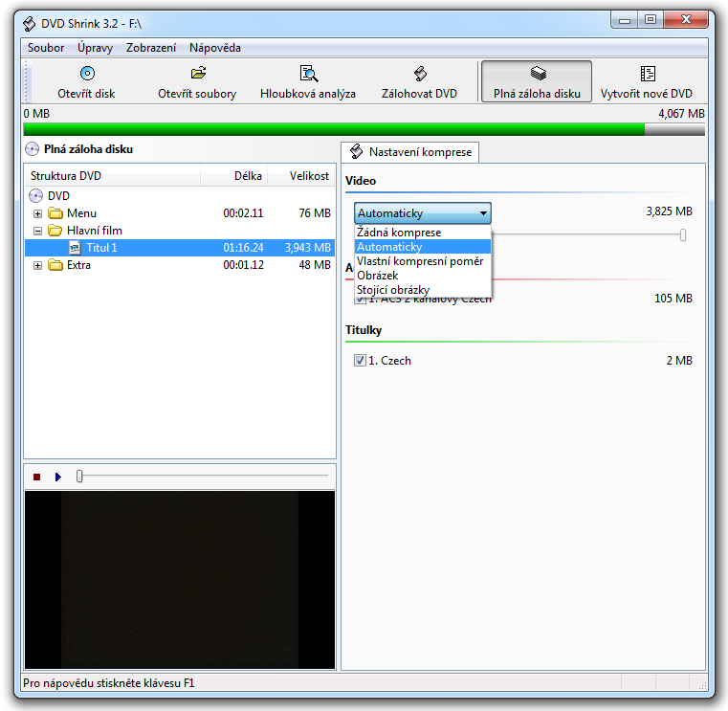Click the Extra folder icon
Image resolution: width=728 pixels, height=711 pixels.
pos(55,265)
